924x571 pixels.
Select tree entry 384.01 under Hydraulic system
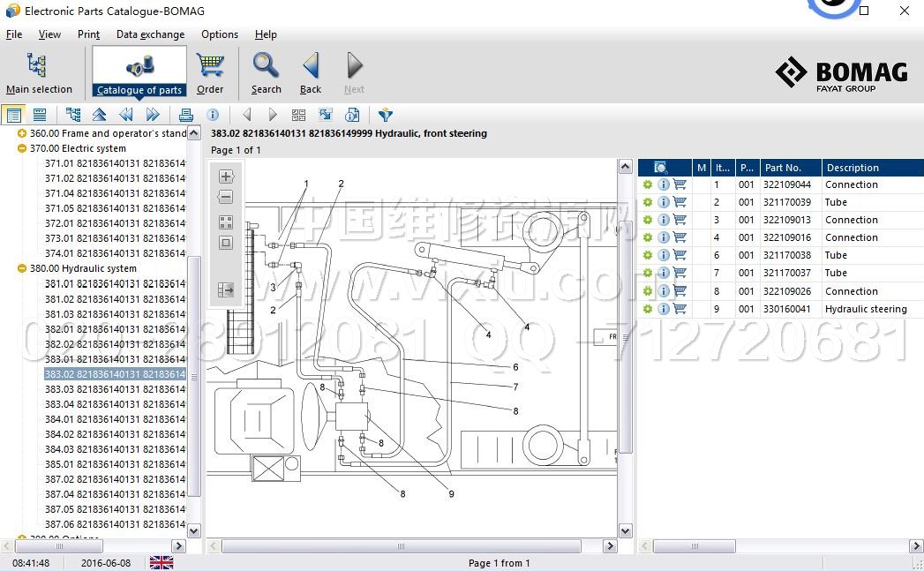point(115,419)
